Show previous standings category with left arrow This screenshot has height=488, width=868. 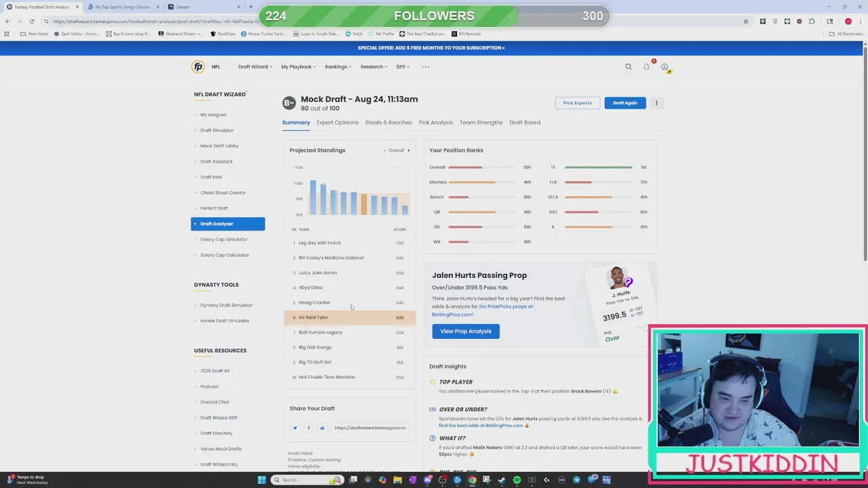[384, 150]
